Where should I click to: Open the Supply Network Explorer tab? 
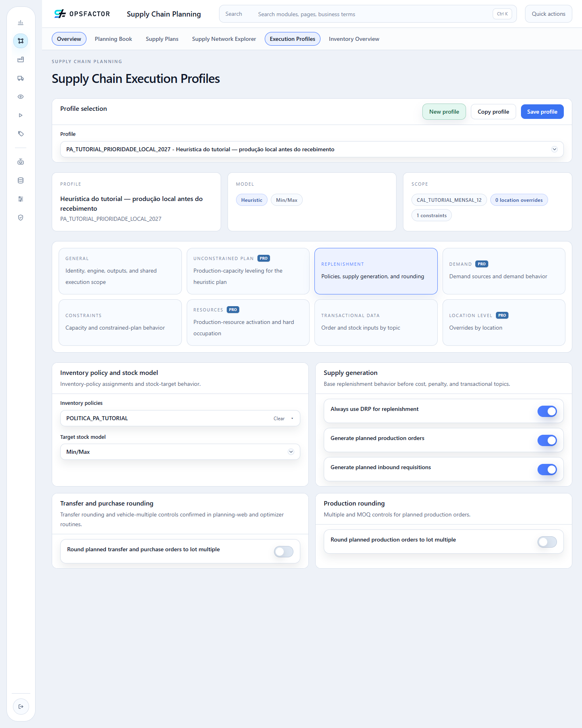click(224, 39)
